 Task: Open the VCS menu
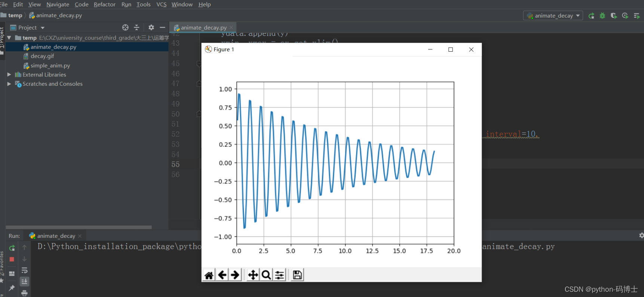(x=161, y=4)
